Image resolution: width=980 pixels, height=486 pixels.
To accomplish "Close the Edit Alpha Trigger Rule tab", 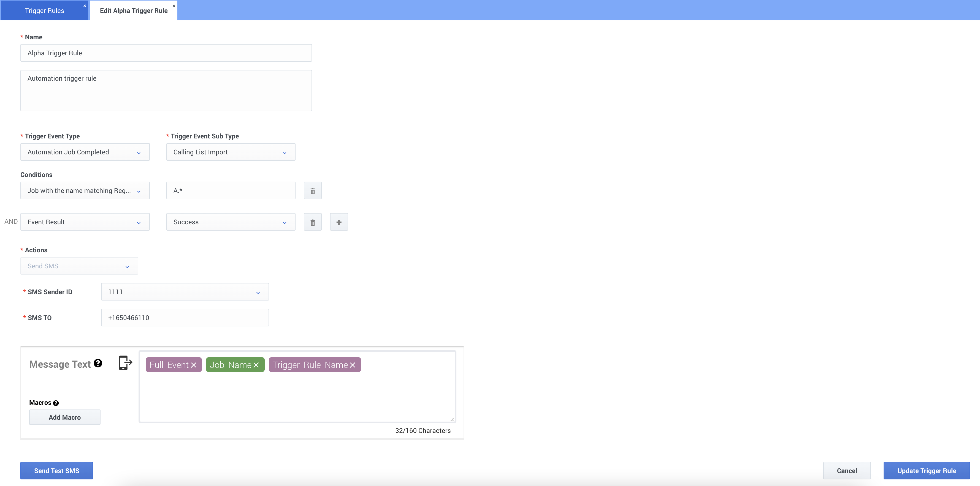I will pyautogui.click(x=174, y=6).
